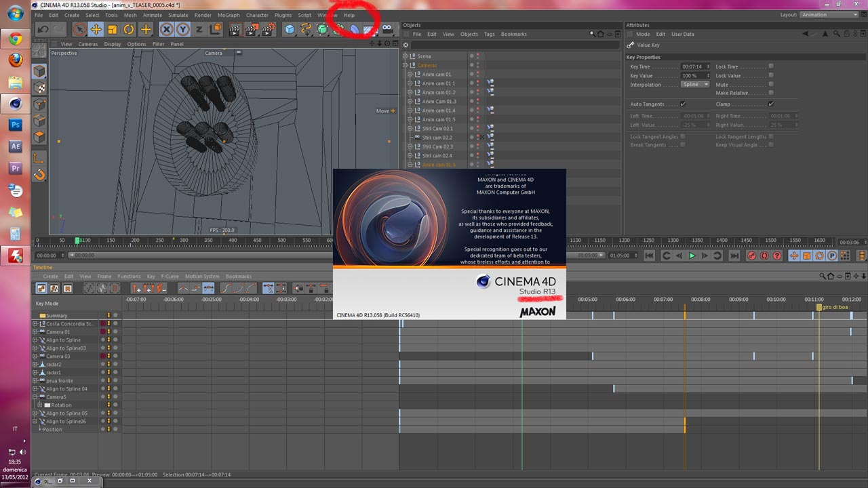Activate the Scale tool in top toolbar

112,29
